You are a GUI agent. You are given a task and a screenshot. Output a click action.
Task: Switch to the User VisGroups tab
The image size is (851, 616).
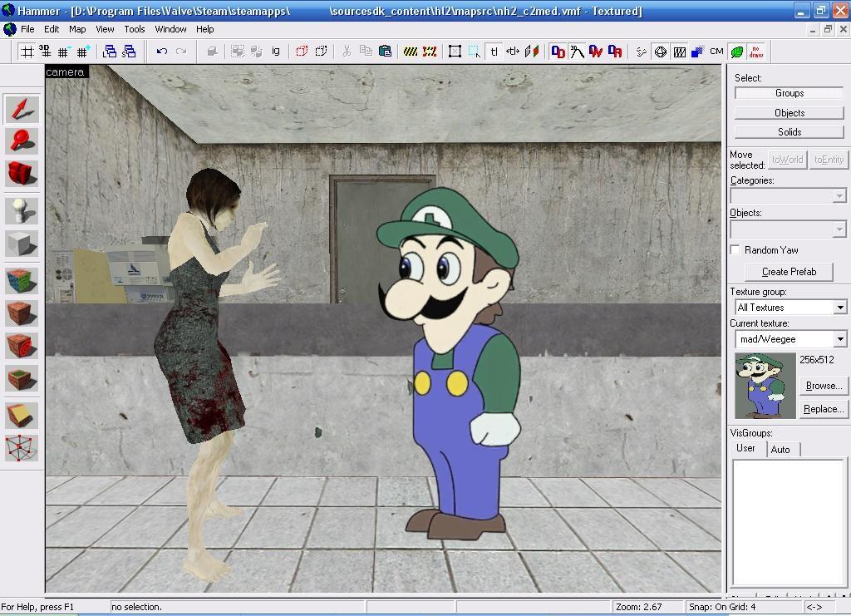pyautogui.click(x=745, y=448)
